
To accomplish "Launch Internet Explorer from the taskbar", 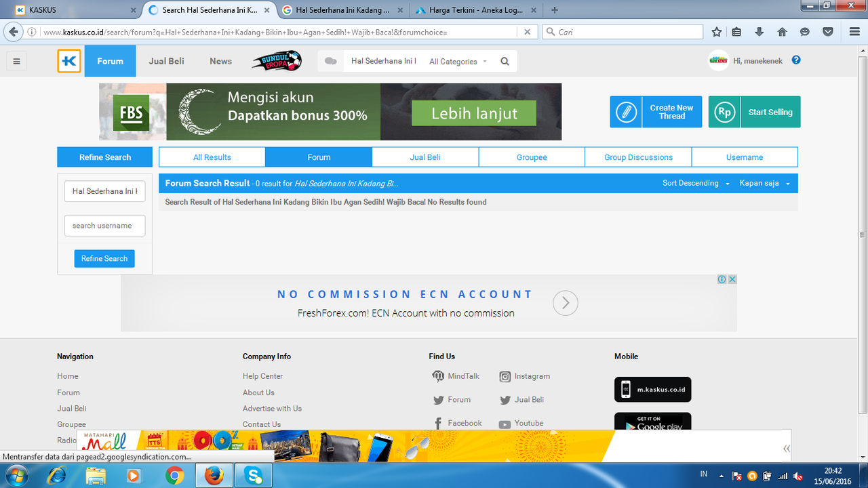I will (56, 476).
